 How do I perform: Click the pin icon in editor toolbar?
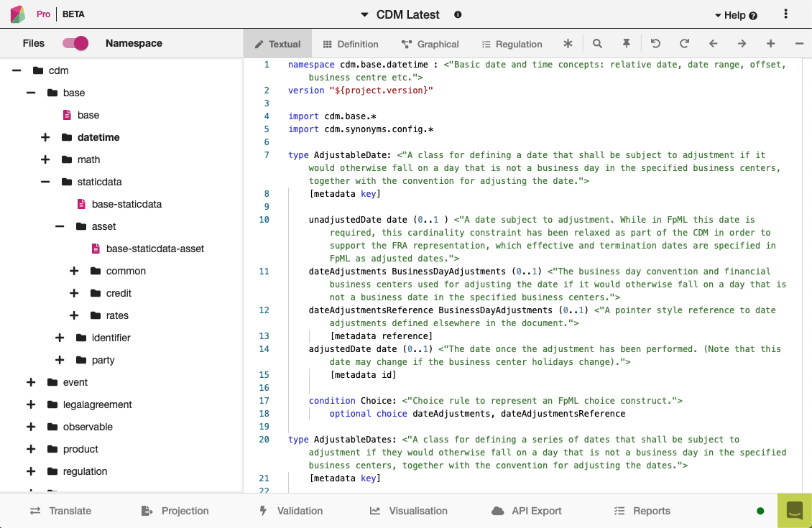pyautogui.click(x=626, y=44)
